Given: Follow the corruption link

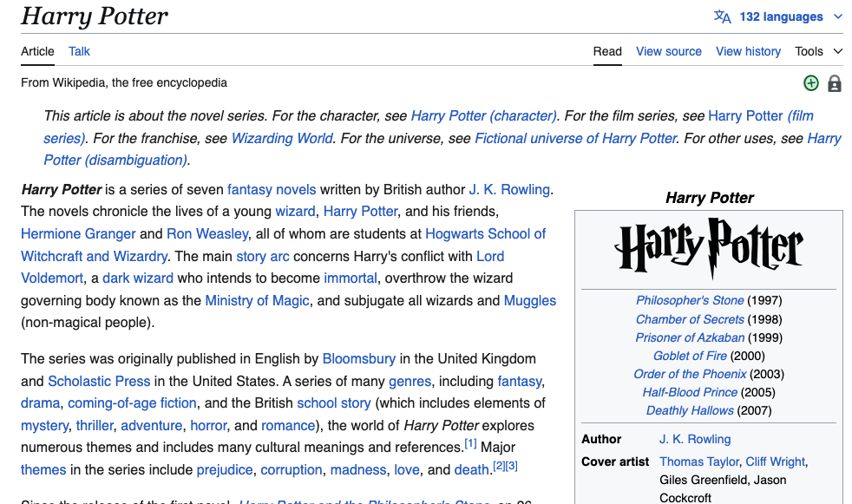Looking at the screenshot, I should click(x=292, y=470).
